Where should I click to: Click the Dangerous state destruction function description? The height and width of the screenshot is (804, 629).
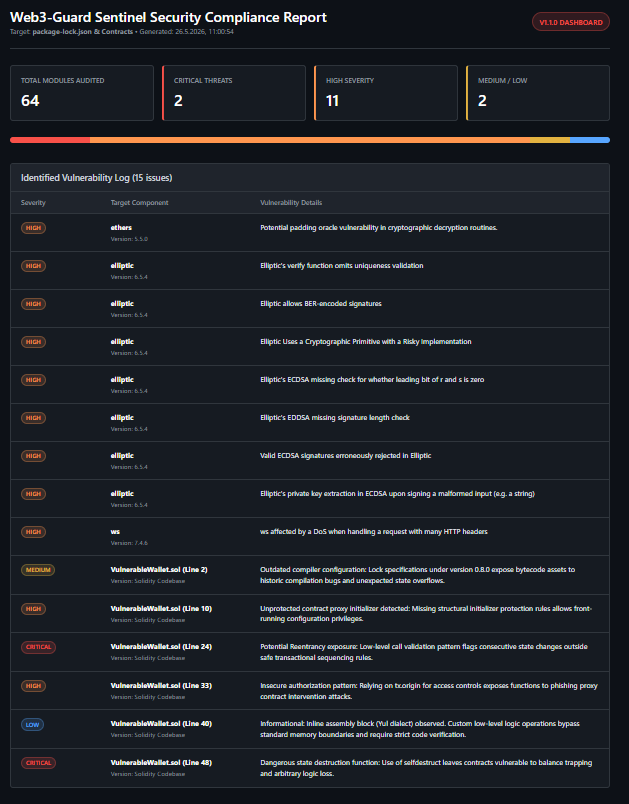pos(426,768)
